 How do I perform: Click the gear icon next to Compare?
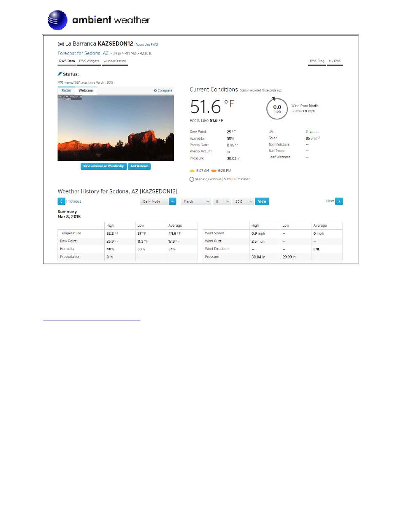point(155,90)
